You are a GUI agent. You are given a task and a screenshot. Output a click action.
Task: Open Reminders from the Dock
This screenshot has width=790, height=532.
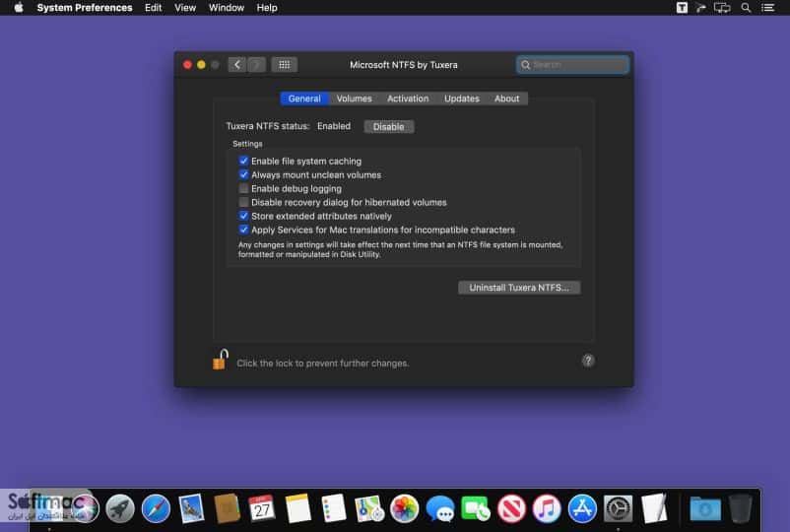pyautogui.click(x=333, y=508)
